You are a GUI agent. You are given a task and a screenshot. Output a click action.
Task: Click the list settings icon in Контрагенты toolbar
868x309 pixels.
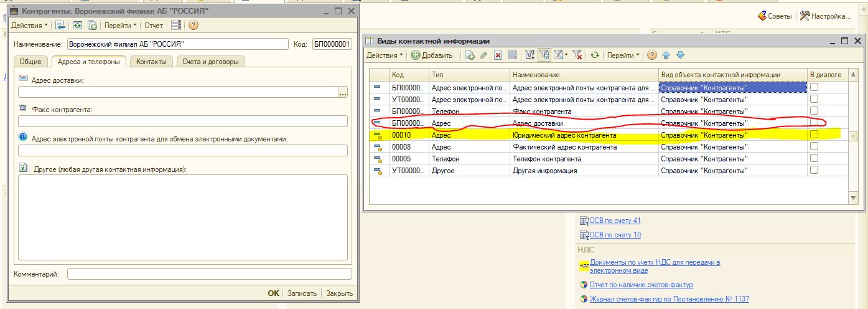point(176,26)
